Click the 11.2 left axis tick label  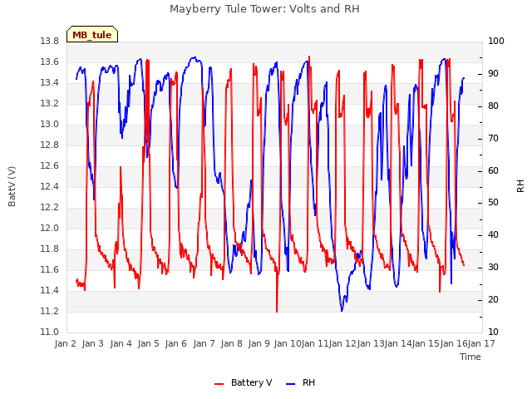click(50, 311)
